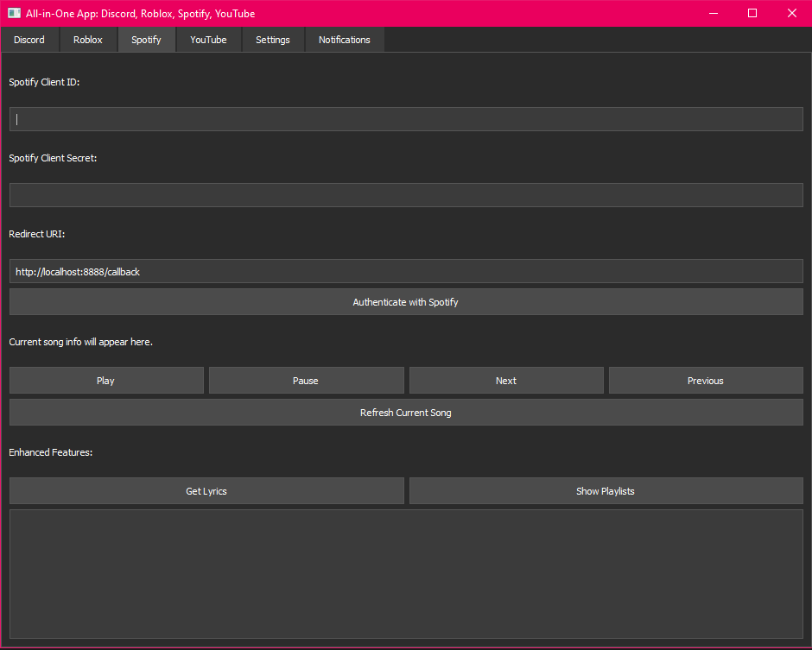Go back to the Previous track
812x650 pixels.
click(x=706, y=381)
